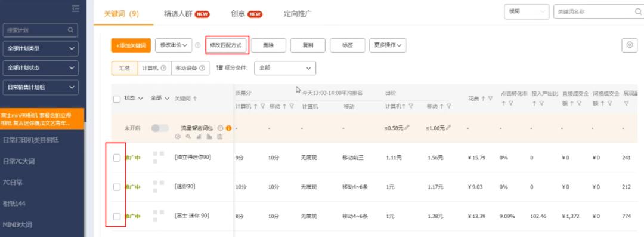This screenshot has height=237, width=644.
Task: Edit the ≤0.58元 bid with pencil icon
Action: 407,128
